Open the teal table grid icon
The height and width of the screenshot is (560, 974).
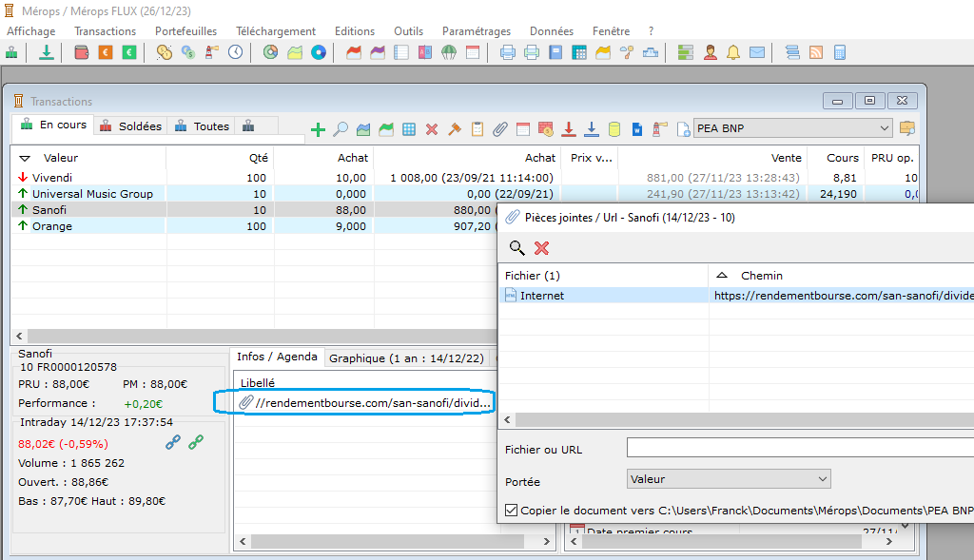(579, 53)
